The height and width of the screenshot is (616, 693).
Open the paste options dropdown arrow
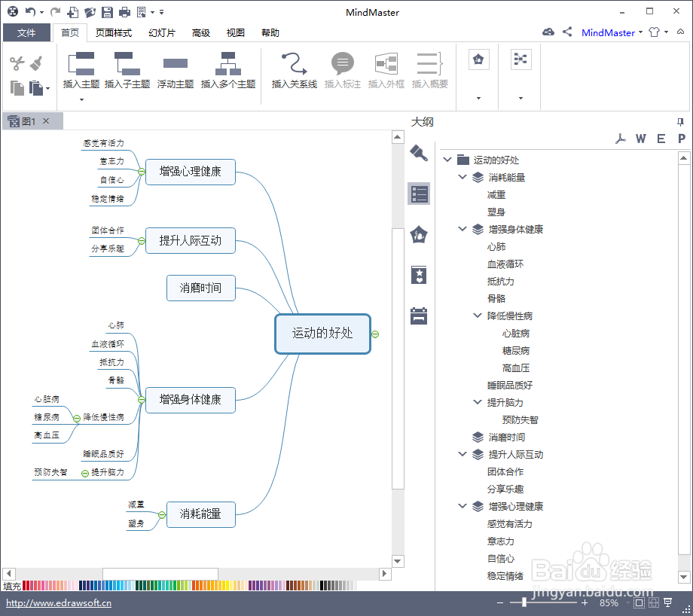point(47,88)
